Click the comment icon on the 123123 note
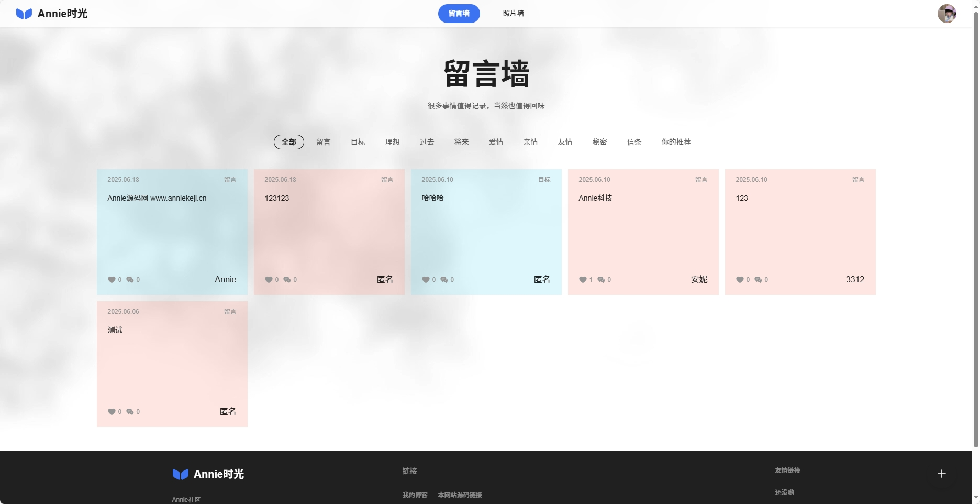Viewport: 980px width, 504px height. 287,280
